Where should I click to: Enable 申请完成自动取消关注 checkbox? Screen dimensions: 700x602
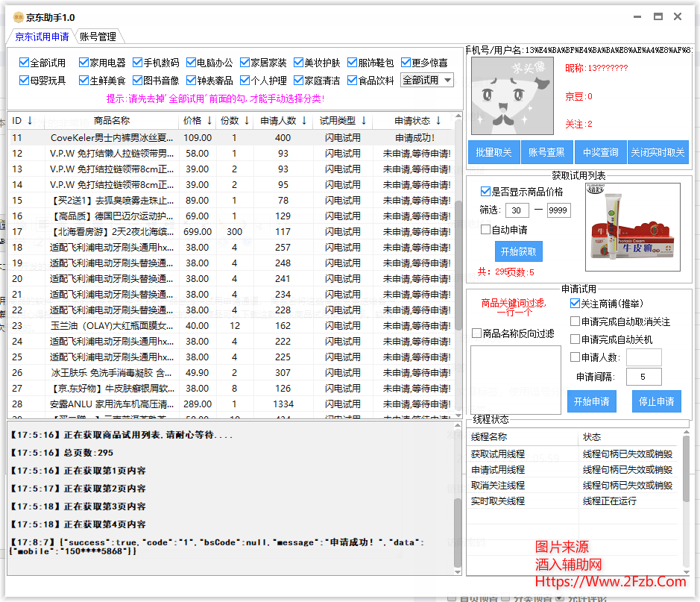pos(575,322)
